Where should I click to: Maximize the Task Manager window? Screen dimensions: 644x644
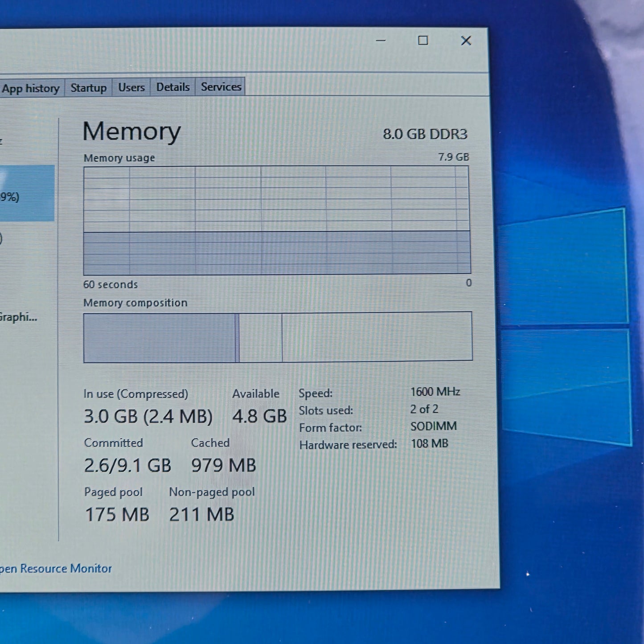tap(422, 41)
